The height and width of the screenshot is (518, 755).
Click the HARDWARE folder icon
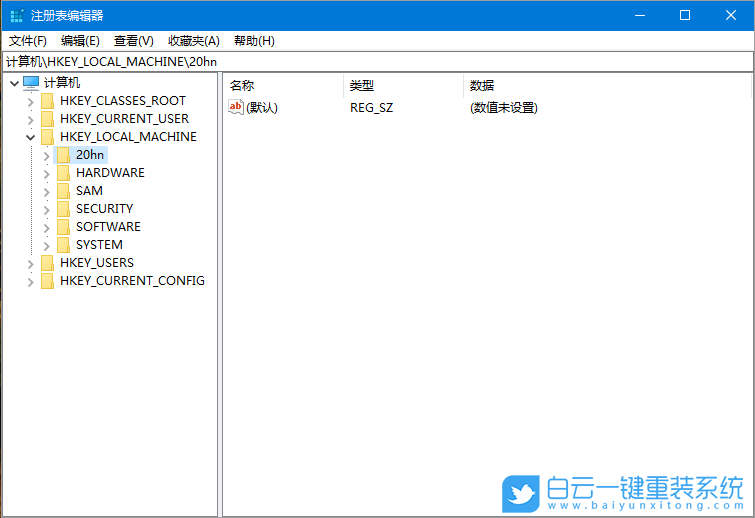tap(63, 173)
